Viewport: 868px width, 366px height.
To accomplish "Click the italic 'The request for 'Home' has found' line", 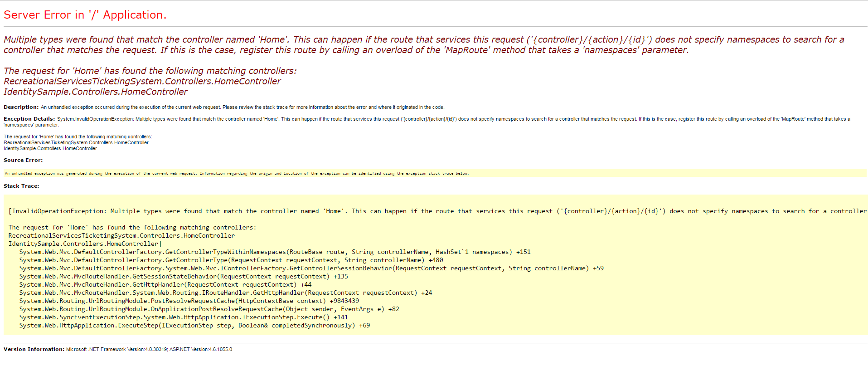I will (x=150, y=71).
